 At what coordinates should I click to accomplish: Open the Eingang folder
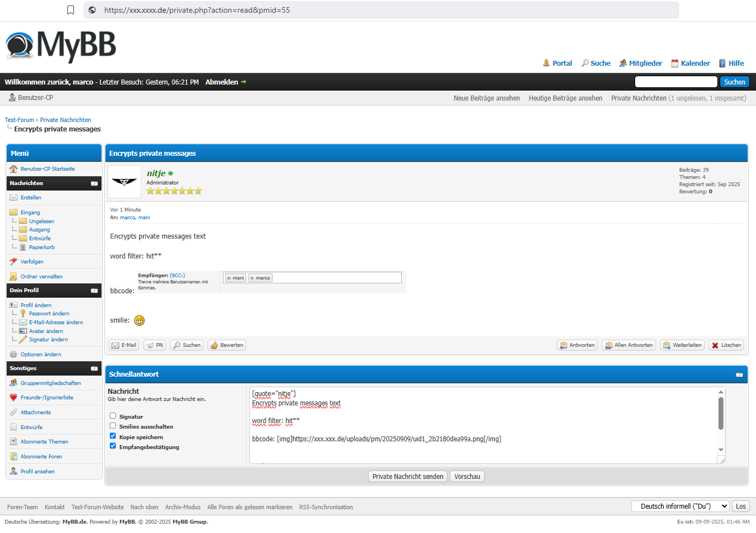pos(30,213)
